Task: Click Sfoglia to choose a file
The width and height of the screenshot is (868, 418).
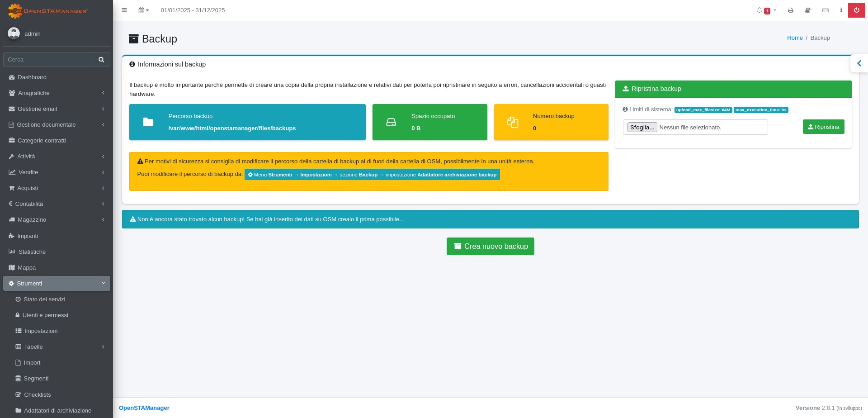Action: [x=642, y=128]
